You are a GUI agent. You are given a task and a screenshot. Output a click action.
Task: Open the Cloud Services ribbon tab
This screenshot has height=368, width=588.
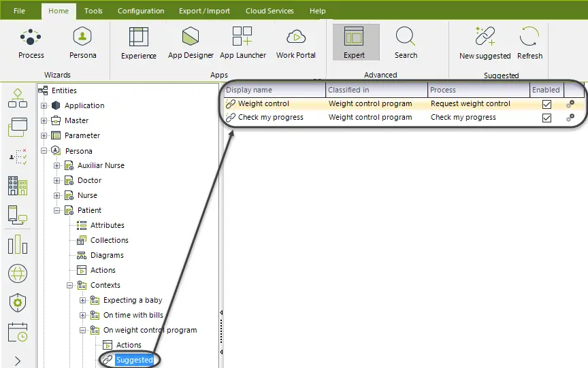269,11
